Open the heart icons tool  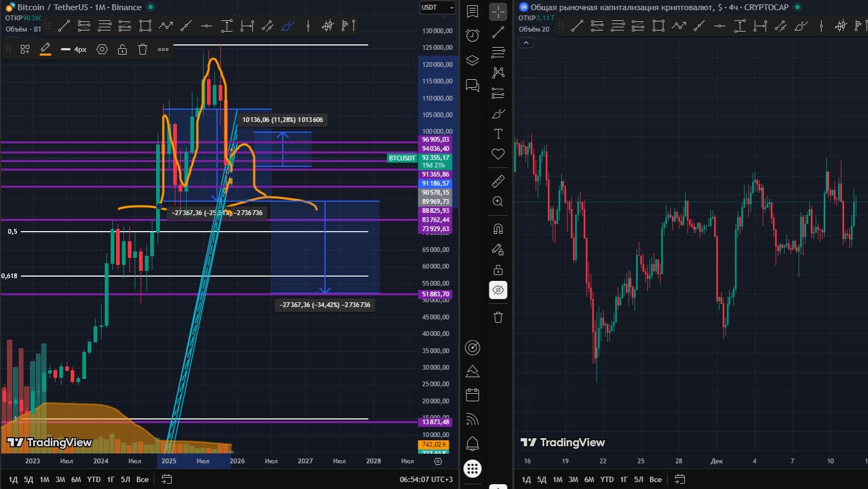tap(498, 154)
